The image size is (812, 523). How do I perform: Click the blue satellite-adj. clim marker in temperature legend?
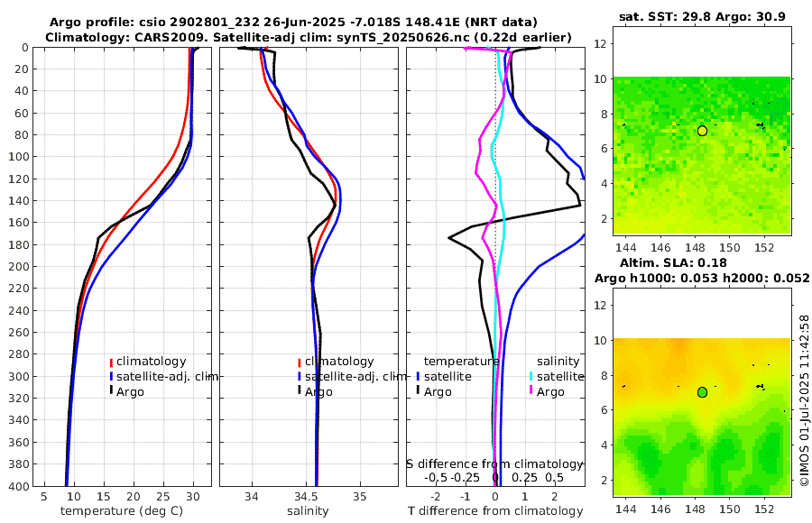click(111, 377)
